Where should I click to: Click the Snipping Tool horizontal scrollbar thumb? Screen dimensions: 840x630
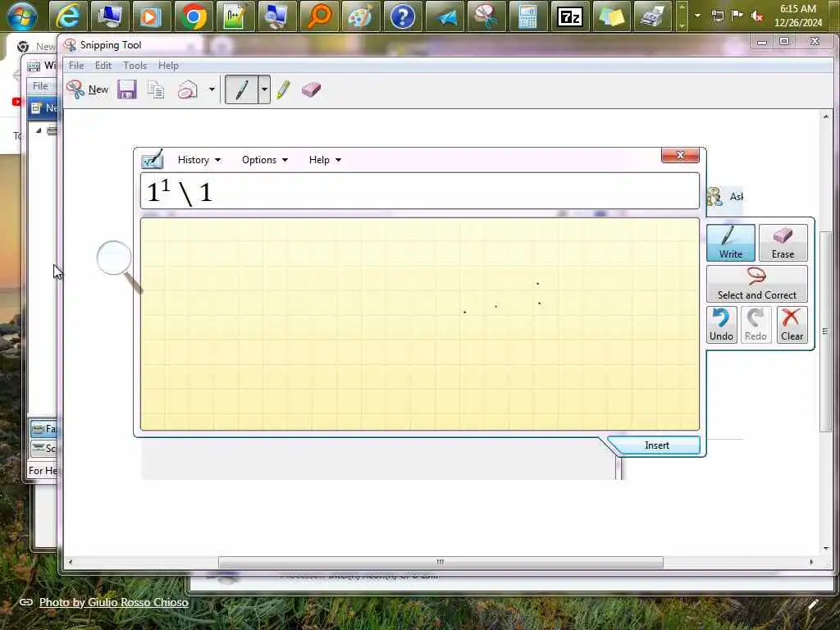[x=441, y=562]
